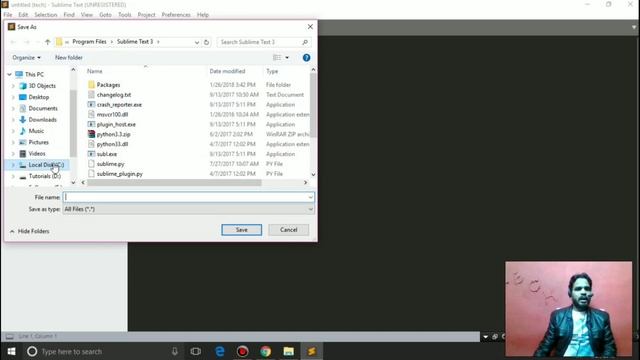Click the 3D Objects icon in tree
This screenshot has height=360, width=640.
[23, 86]
